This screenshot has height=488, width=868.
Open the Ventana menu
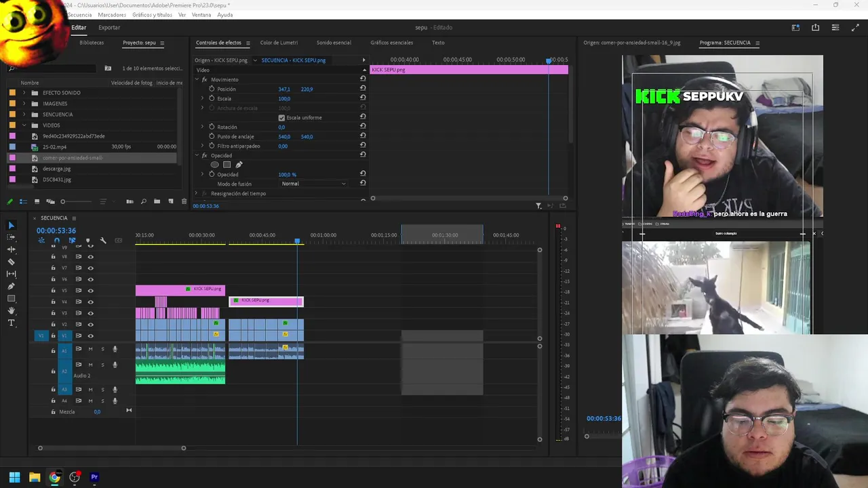tap(201, 15)
